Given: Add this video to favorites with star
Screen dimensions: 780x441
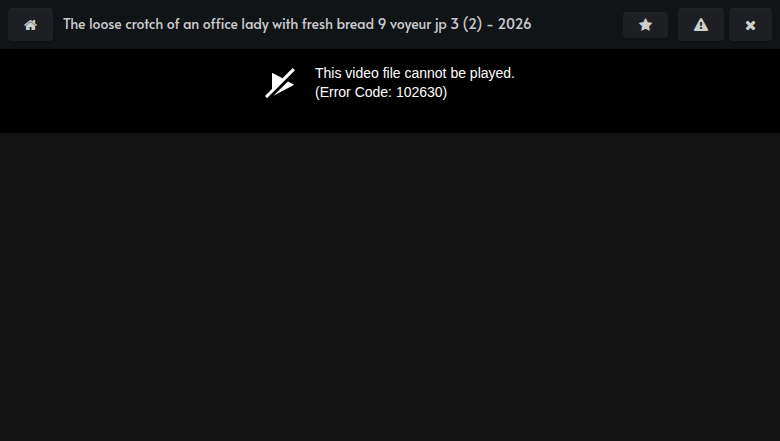Looking at the screenshot, I should [x=645, y=24].
